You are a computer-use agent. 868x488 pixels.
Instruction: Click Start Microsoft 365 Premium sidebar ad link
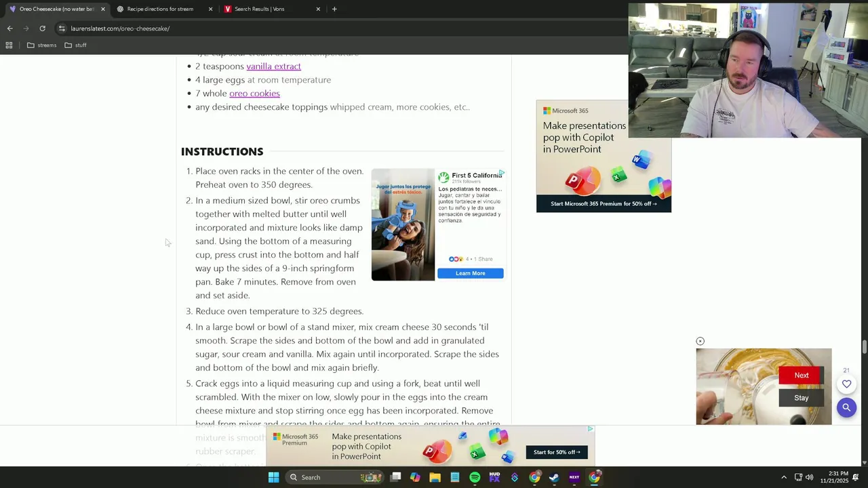tap(604, 204)
